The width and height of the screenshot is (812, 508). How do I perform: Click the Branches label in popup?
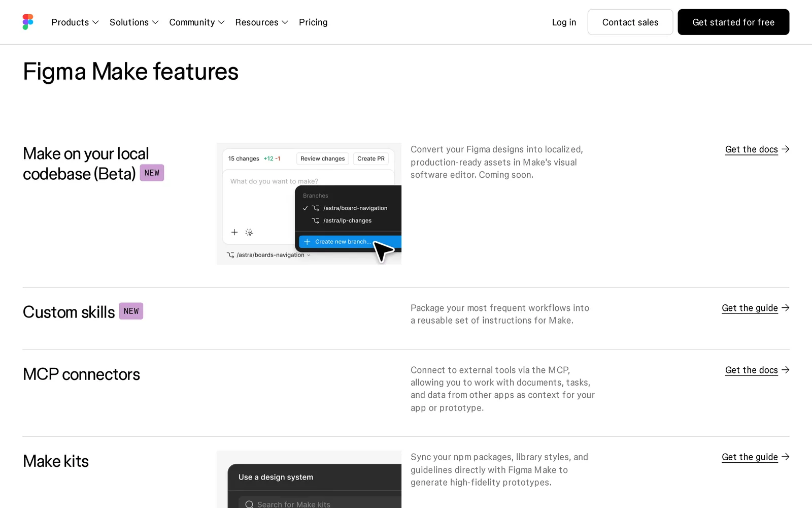(316, 196)
